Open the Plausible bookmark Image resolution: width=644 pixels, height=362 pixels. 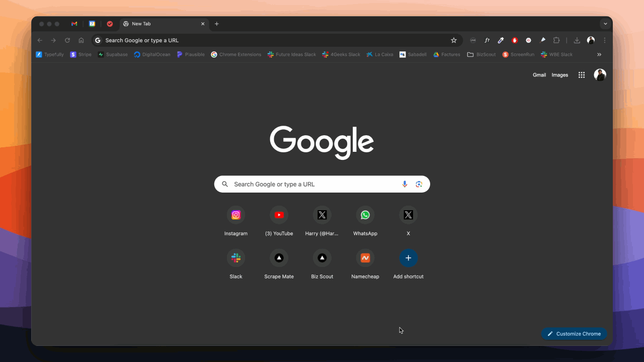191,54
